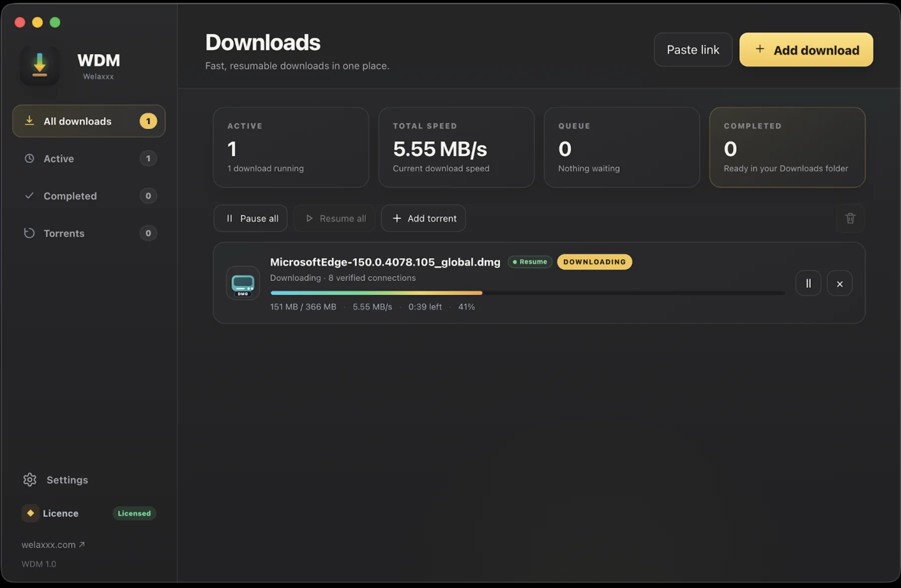901x588 pixels.
Task: Open the Licence entry
Action: [61, 513]
